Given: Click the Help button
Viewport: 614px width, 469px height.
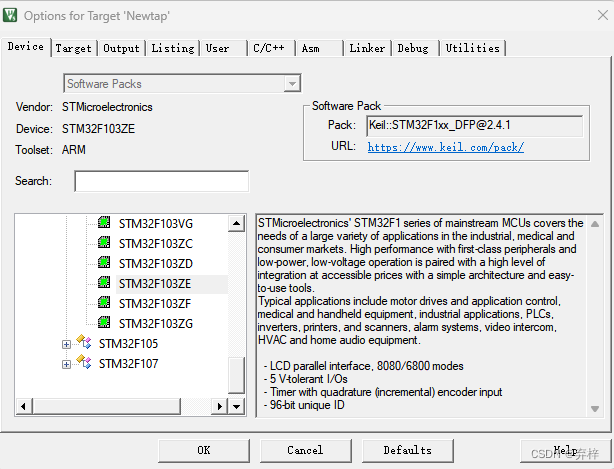Looking at the screenshot, I should [565, 451].
